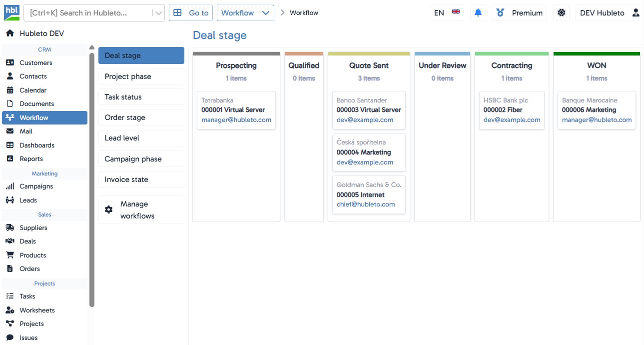This screenshot has width=644, height=345.
Task: Open the Go to menu
Action: [x=191, y=13]
